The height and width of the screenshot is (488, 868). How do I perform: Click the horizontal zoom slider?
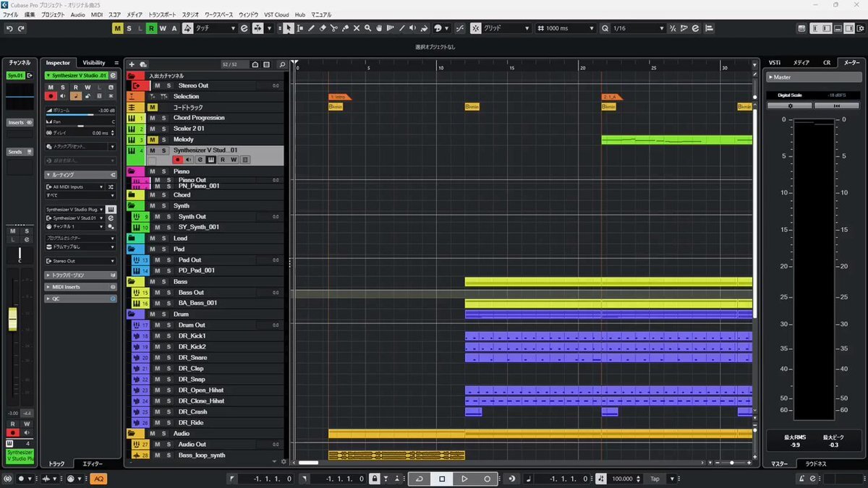[x=732, y=463]
